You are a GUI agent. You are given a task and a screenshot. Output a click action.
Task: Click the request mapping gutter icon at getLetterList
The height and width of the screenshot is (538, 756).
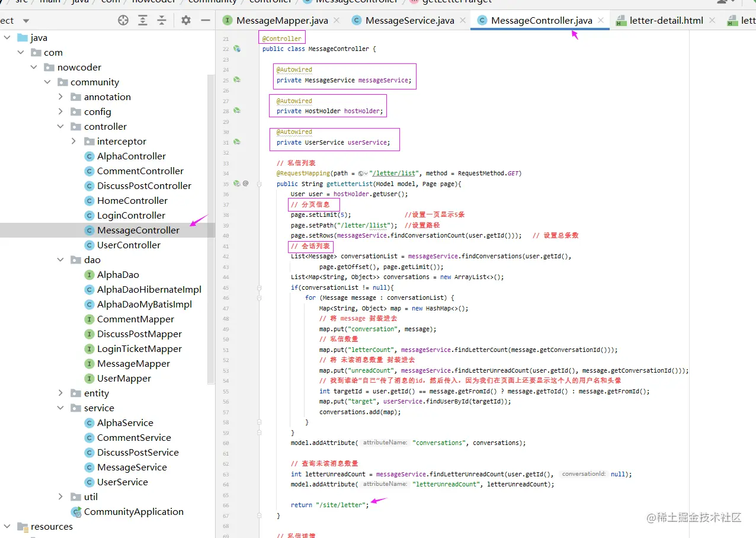pyautogui.click(x=237, y=183)
